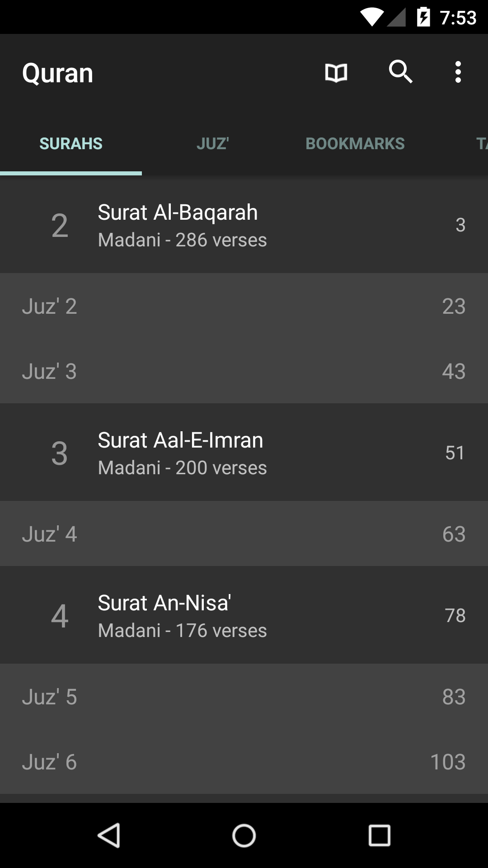Image resolution: width=488 pixels, height=868 pixels.
Task: Tap the Quran app title
Action: click(57, 73)
